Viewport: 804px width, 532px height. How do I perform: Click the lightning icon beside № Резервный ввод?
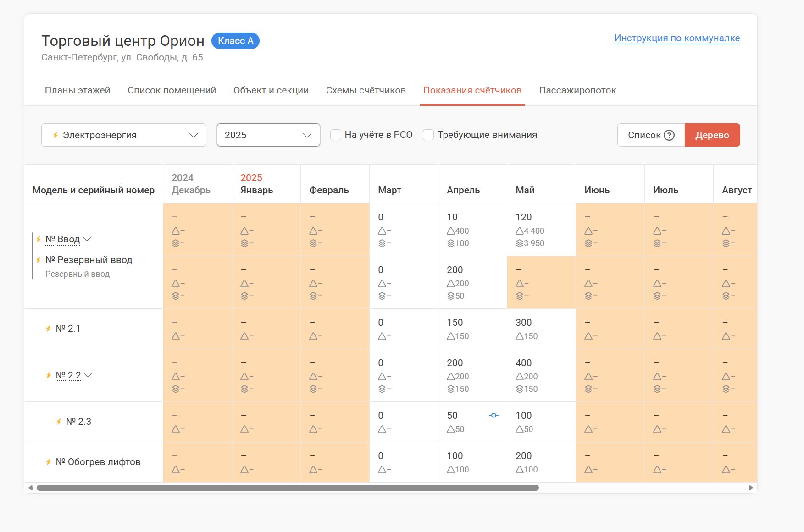coord(39,260)
